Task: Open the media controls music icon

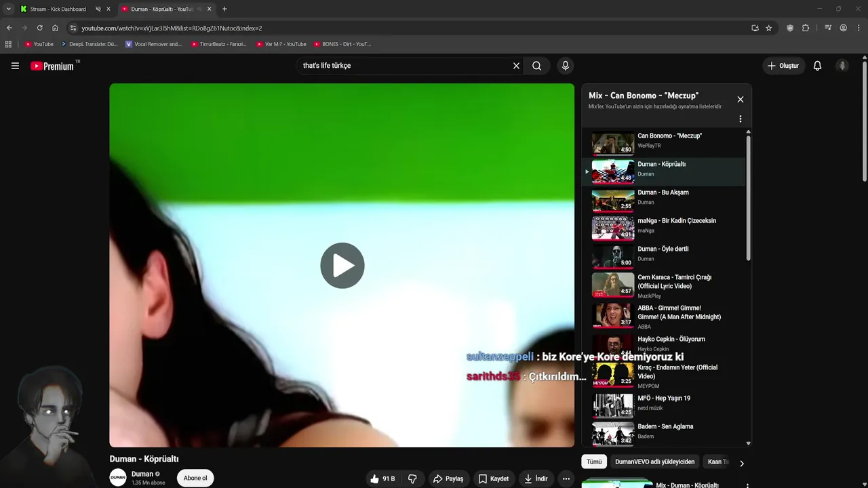Action: click(828, 28)
